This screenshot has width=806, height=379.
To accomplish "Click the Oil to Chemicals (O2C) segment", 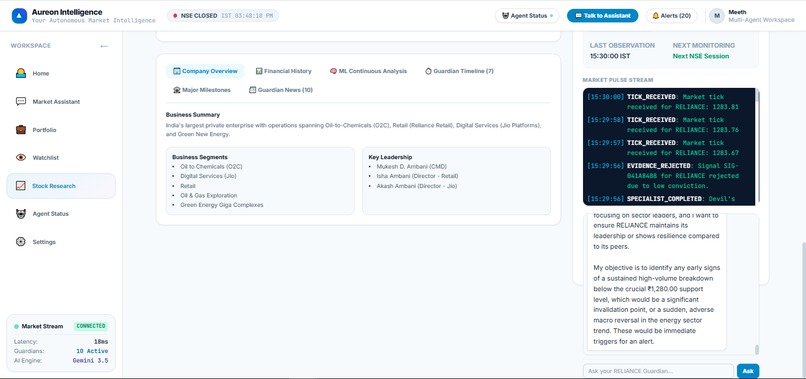I will pyautogui.click(x=210, y=167).
